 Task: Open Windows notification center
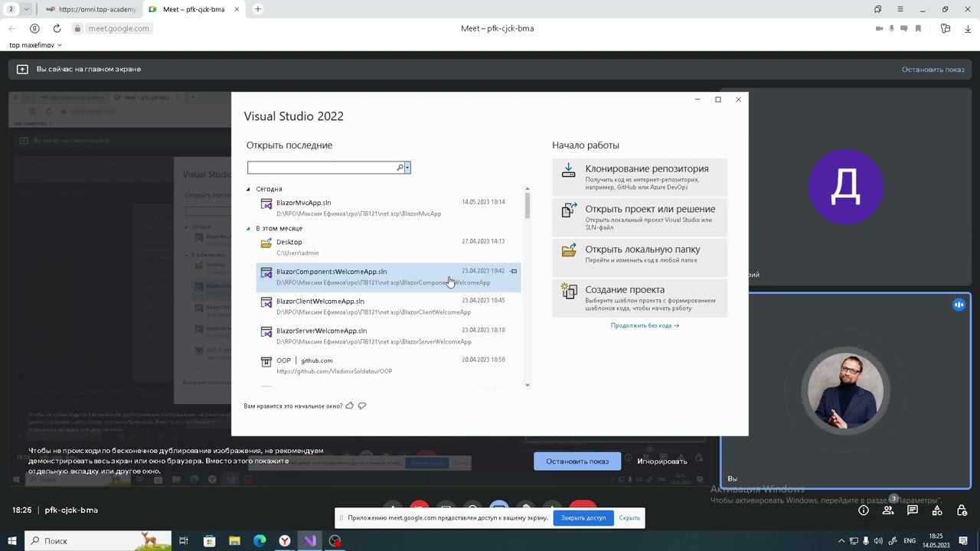tap(964, 541)
